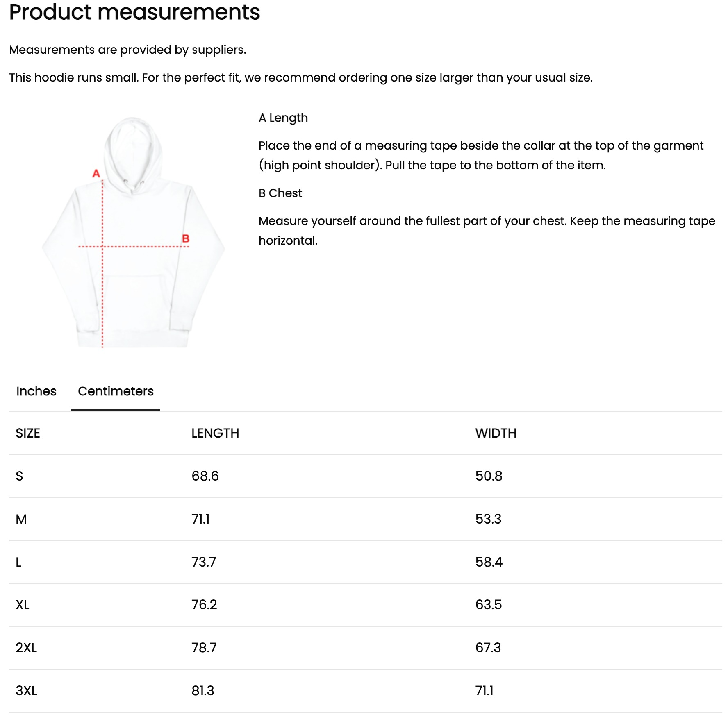Click the Product measurements heading
728x717 pixels.
tap(134, 12)
